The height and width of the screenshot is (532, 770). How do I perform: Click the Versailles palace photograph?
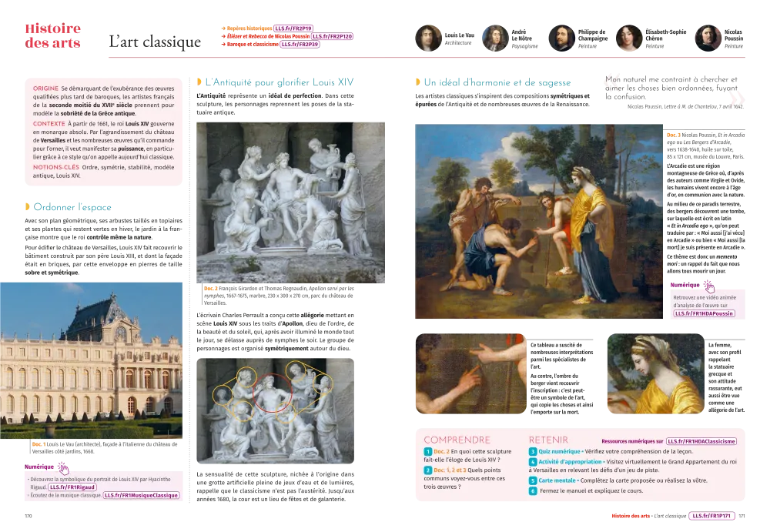(x=92, y=360)
